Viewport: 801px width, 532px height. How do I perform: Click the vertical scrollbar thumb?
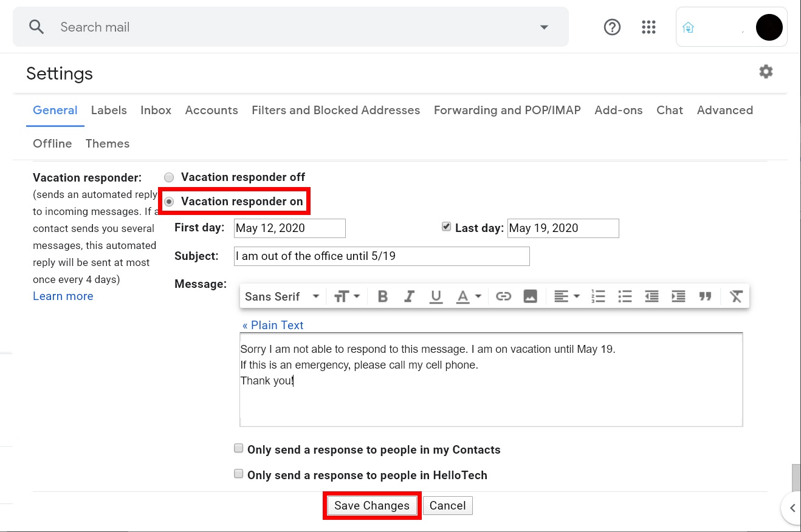[x=796, y=478]
